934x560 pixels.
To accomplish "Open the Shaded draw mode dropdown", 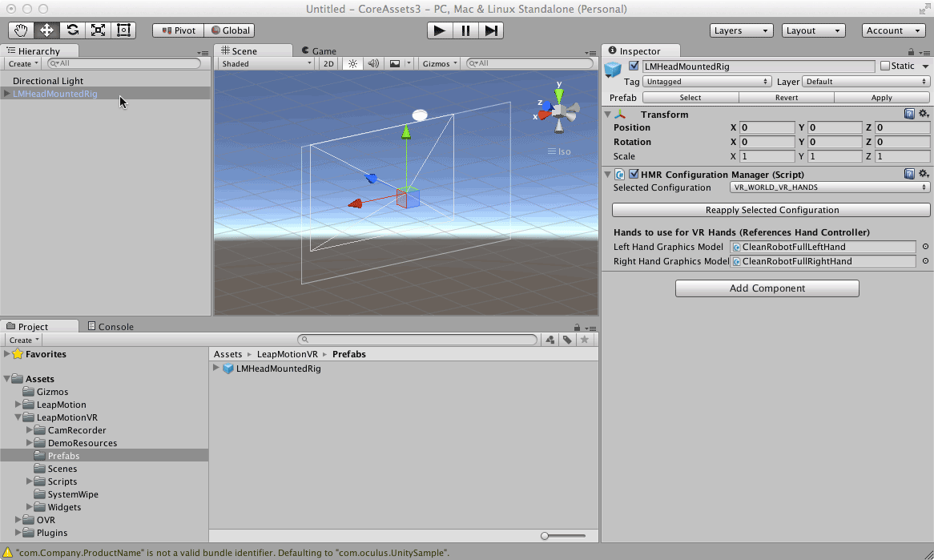I will (x=266, y=64).
